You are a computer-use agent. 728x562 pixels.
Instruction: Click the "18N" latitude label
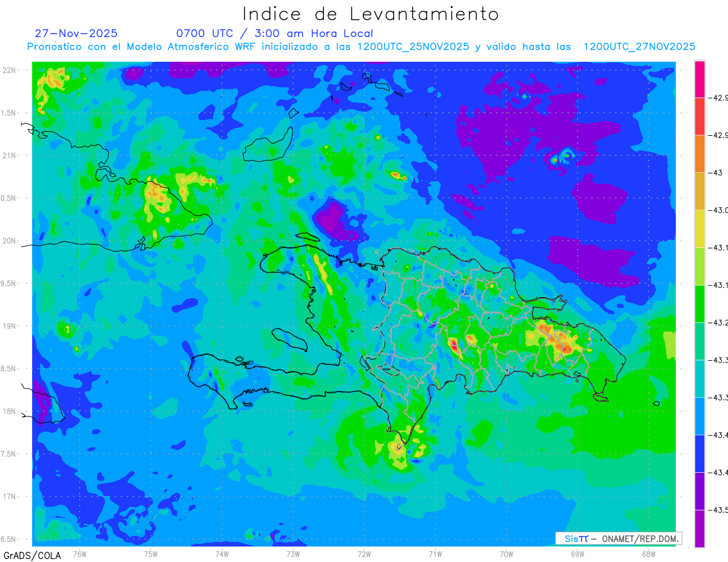tap(10, 411)
